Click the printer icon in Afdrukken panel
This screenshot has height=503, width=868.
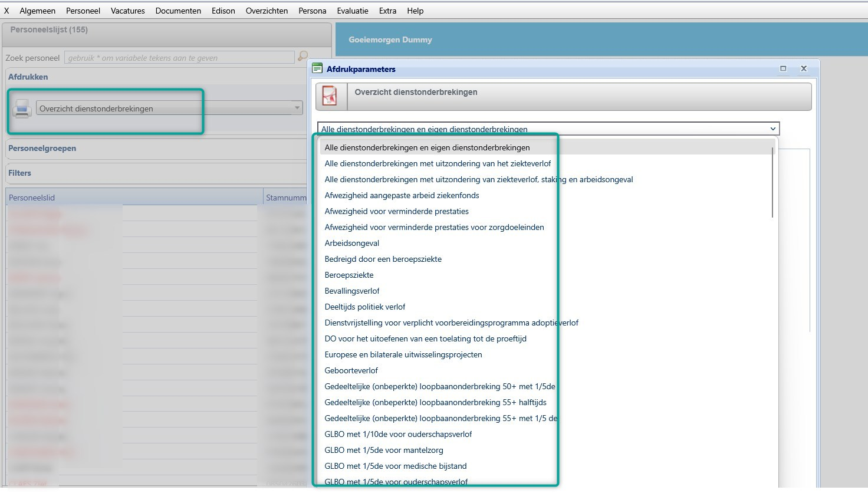(x=22, y=109)
